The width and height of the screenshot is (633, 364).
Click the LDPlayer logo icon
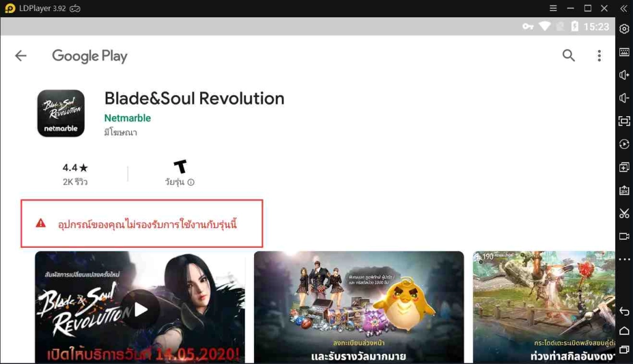coord(10,9)
